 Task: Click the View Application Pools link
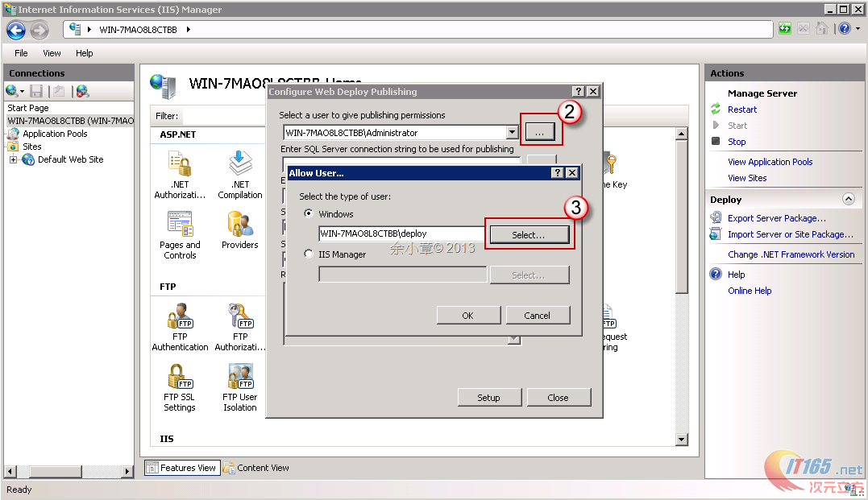[x=770, y=162]
